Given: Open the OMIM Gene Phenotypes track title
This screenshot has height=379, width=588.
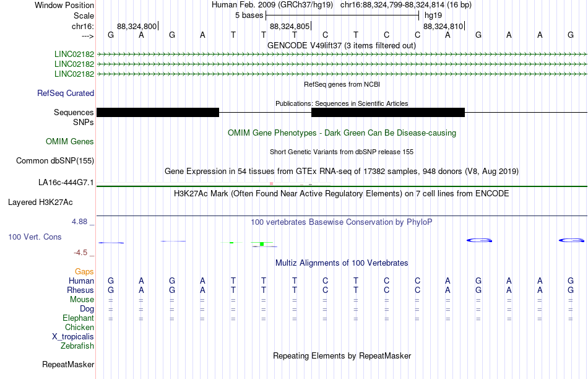Looking at the screenshot, I should pyautogui.click(x=342, y=133).
